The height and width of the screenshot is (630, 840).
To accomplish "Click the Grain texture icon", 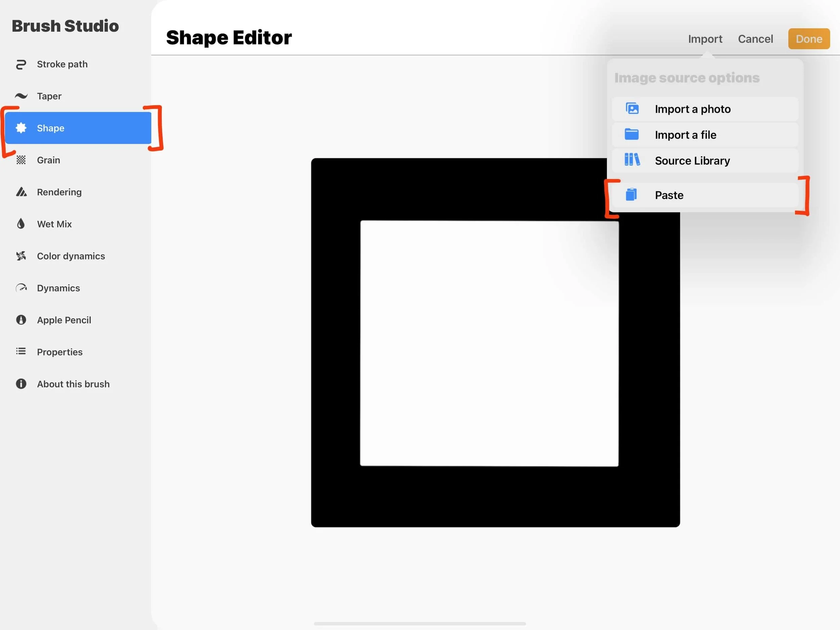I will click(x=21, y=160).
